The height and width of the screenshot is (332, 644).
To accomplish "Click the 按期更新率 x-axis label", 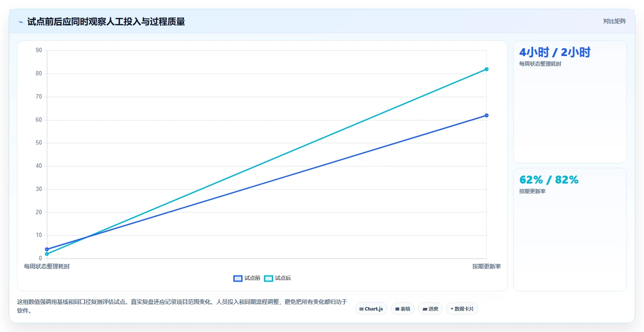I will coord(486,266).
